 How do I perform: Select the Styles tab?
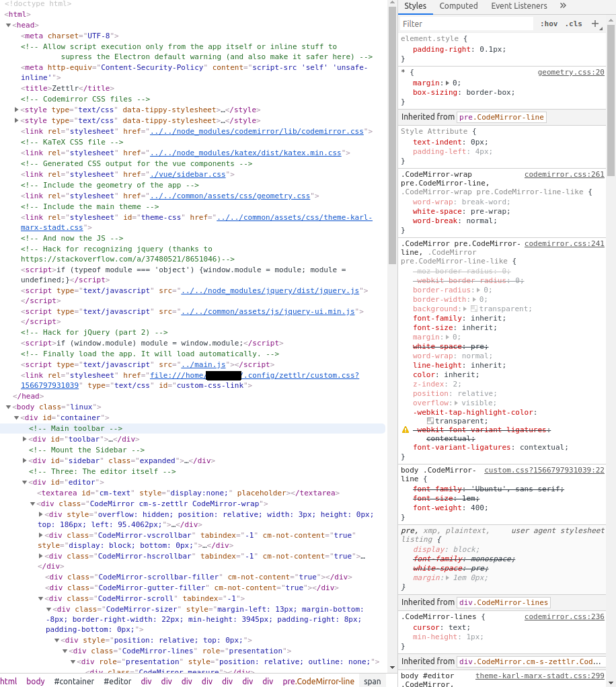pyautogui.click(x=415, y=6)
